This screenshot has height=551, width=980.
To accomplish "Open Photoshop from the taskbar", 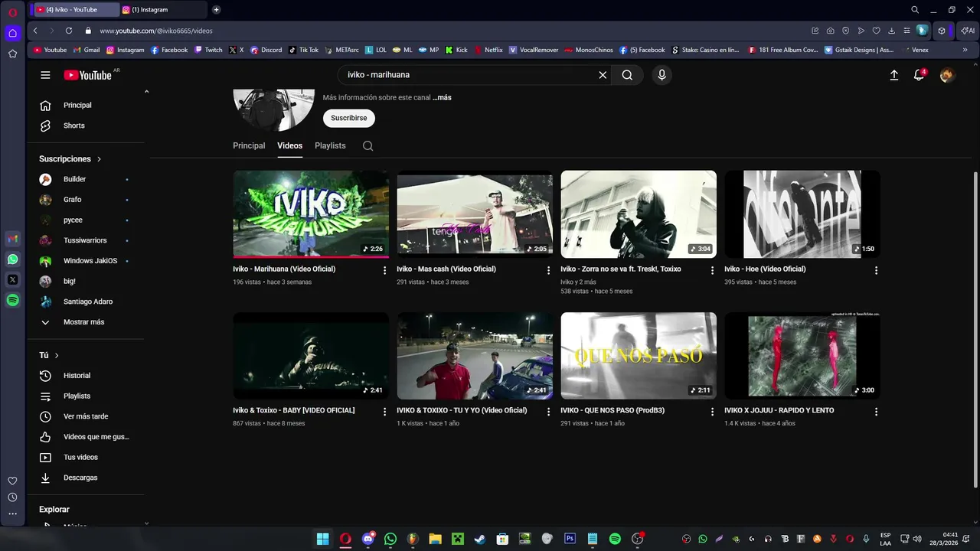I will pos(570,539).
